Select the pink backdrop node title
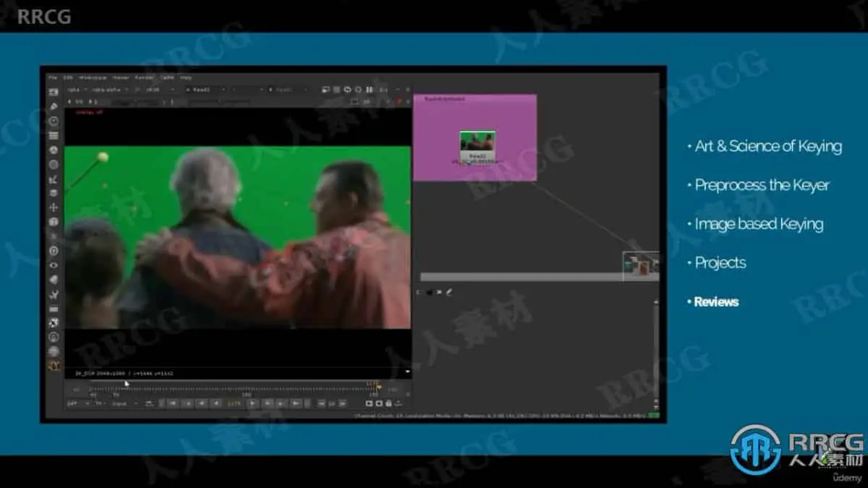The height and width of the screenshot is (488, 868). coord(445,98)
